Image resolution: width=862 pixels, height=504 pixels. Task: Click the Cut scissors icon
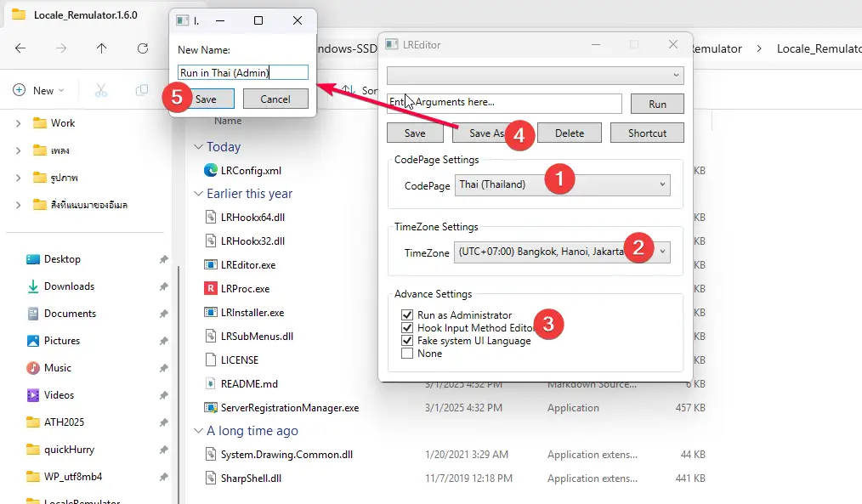(x=101, y=90)
